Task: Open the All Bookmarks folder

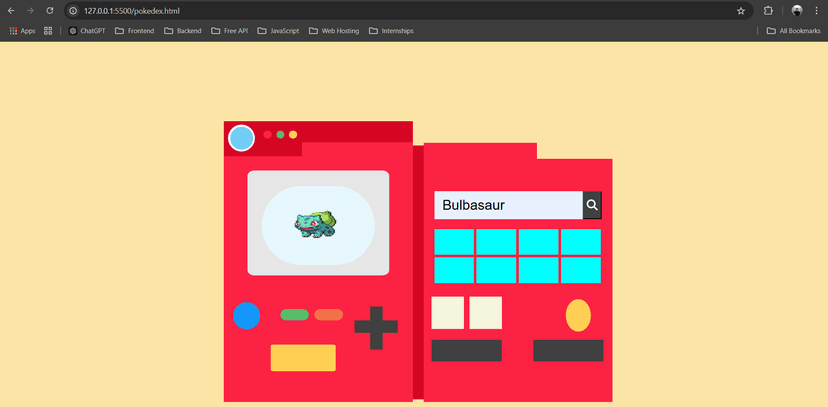Action: coord(794,31)
